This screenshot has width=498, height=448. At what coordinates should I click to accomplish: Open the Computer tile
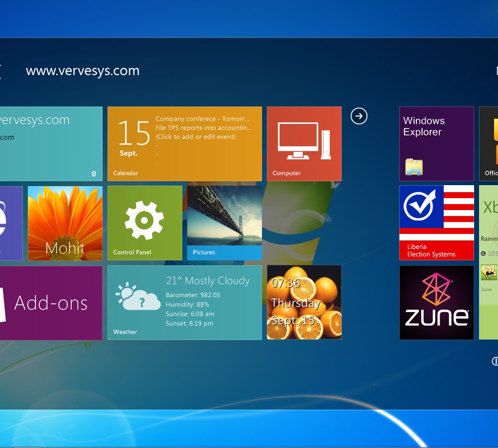[x=304, y=143]
